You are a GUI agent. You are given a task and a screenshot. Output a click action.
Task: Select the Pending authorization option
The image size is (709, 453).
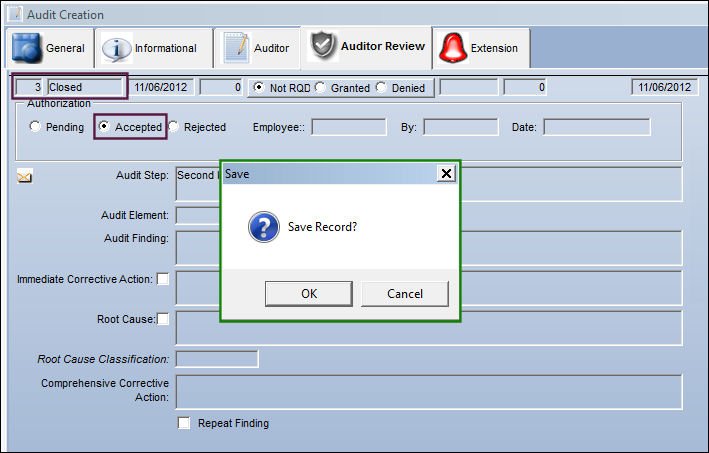point(35,126)
